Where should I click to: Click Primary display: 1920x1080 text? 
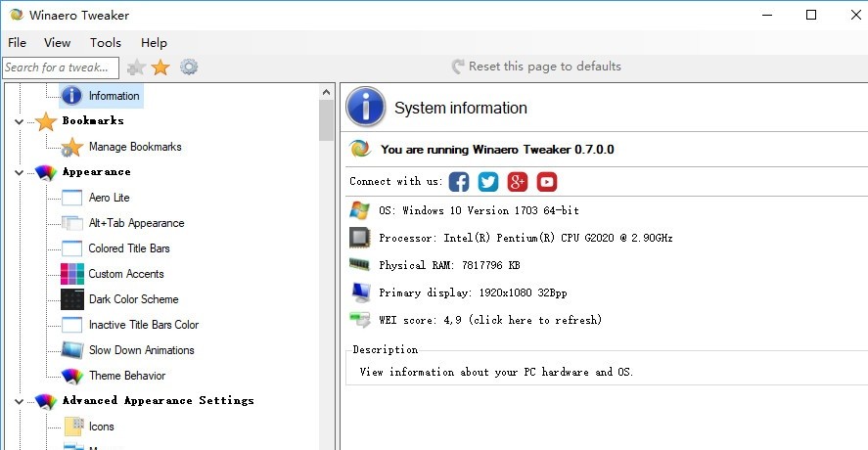[473, 292]
